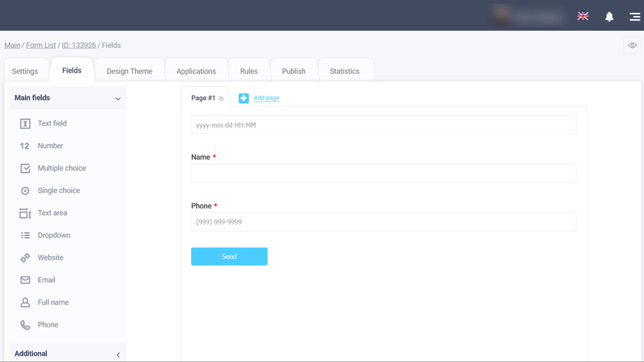Click the Website link icon
The height and width of the screenshot is (362, 644).
25,258
